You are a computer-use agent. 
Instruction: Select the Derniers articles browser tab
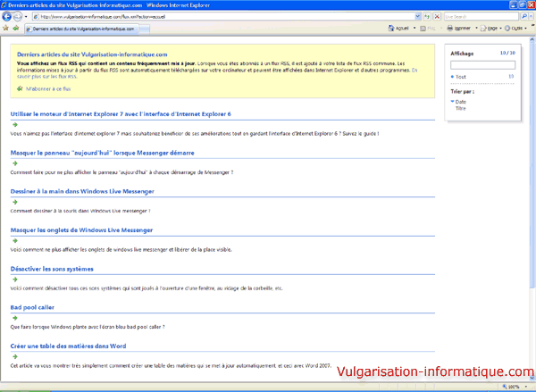(81, 29)
